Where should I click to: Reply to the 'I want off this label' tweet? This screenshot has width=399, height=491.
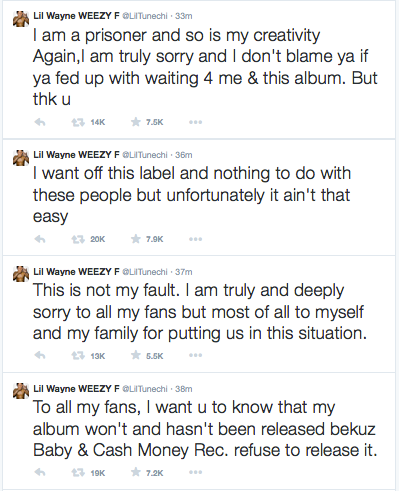[40, 239]
